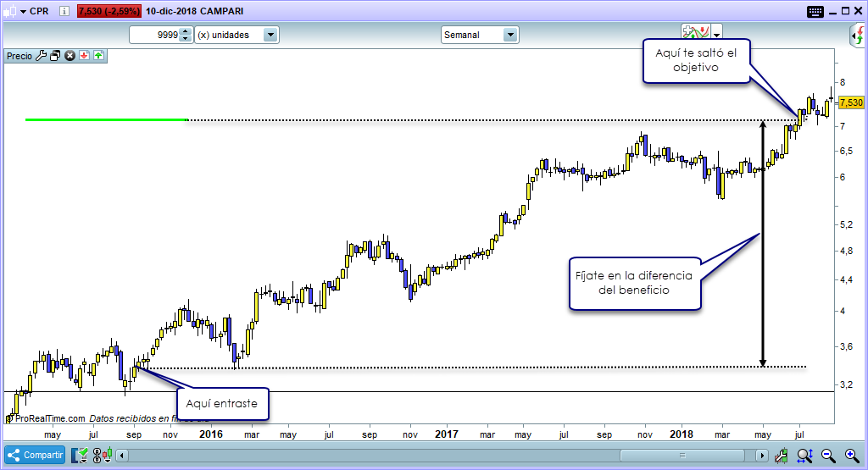868x470 pixels.
Task: Expand the arrow next to indicator icon
Action: [717, 35]
